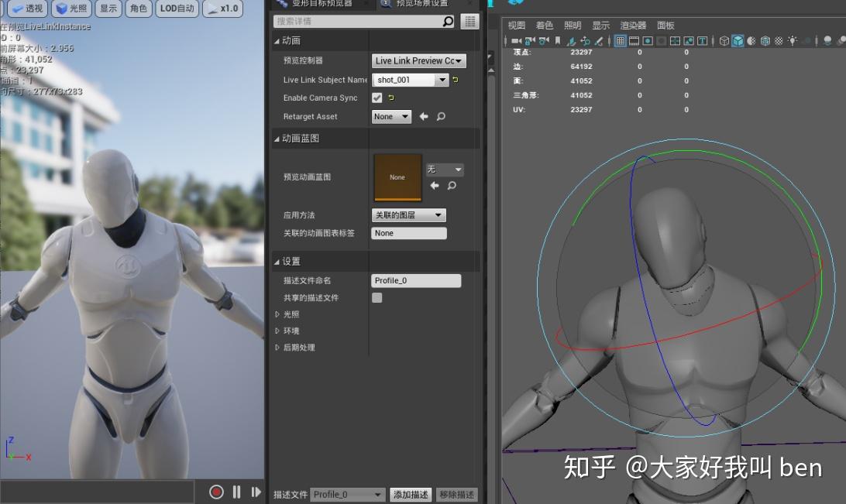
Task: Switch to the 预览场景设置 tab
Action: (x=422, y=5)
